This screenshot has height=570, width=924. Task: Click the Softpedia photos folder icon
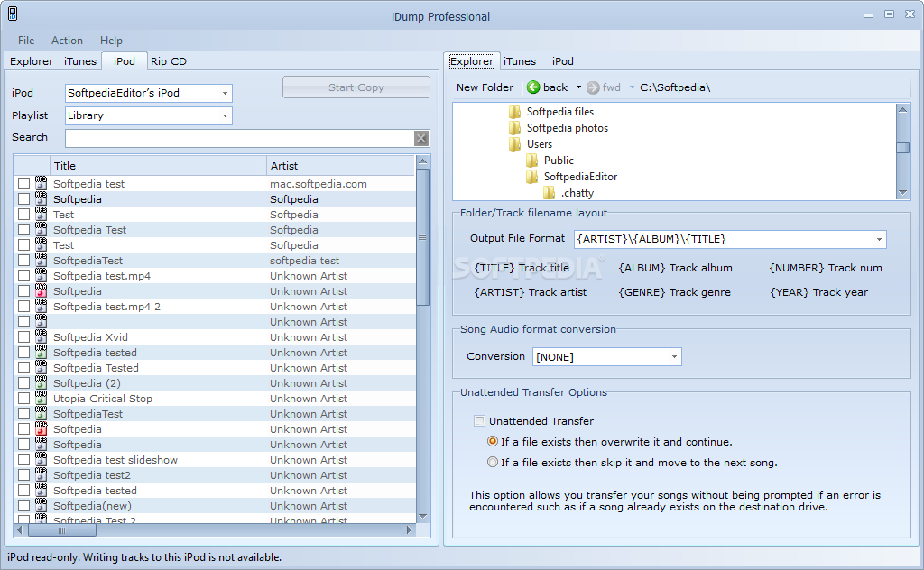(x=515, y=128)
